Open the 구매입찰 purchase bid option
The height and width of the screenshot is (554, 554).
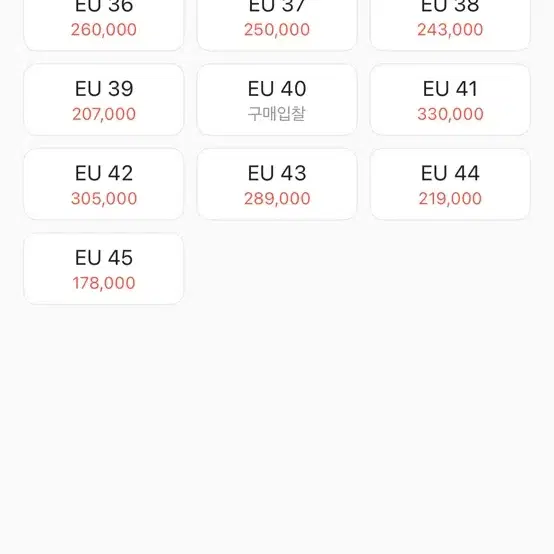(x=277, y=114)
